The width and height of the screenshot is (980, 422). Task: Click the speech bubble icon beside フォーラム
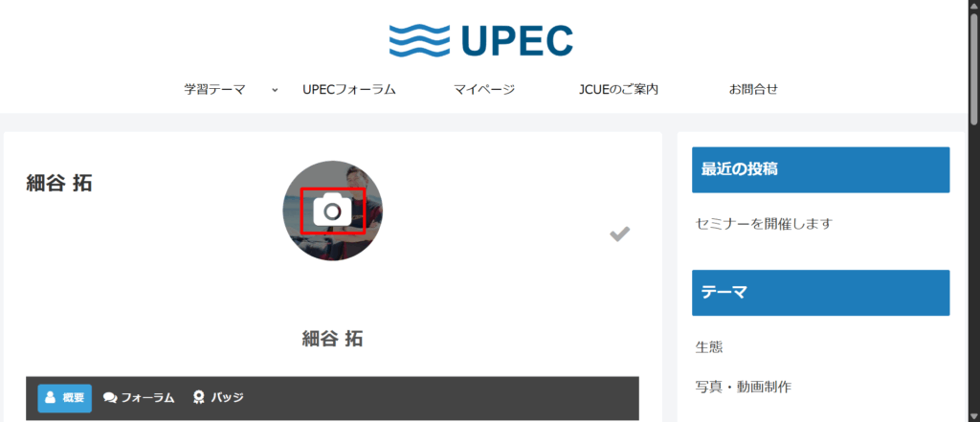tap(110, 398)
